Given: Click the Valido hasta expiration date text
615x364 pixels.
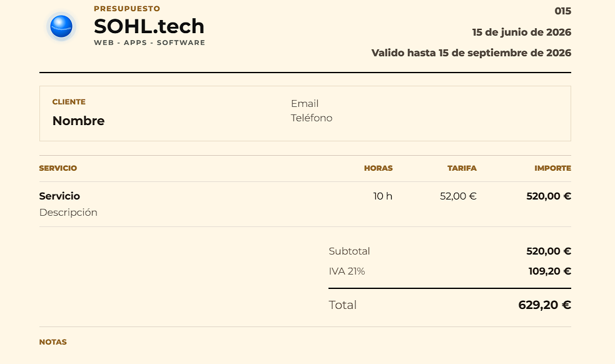Looking at the screenshot, I should (x=472, y=53).
